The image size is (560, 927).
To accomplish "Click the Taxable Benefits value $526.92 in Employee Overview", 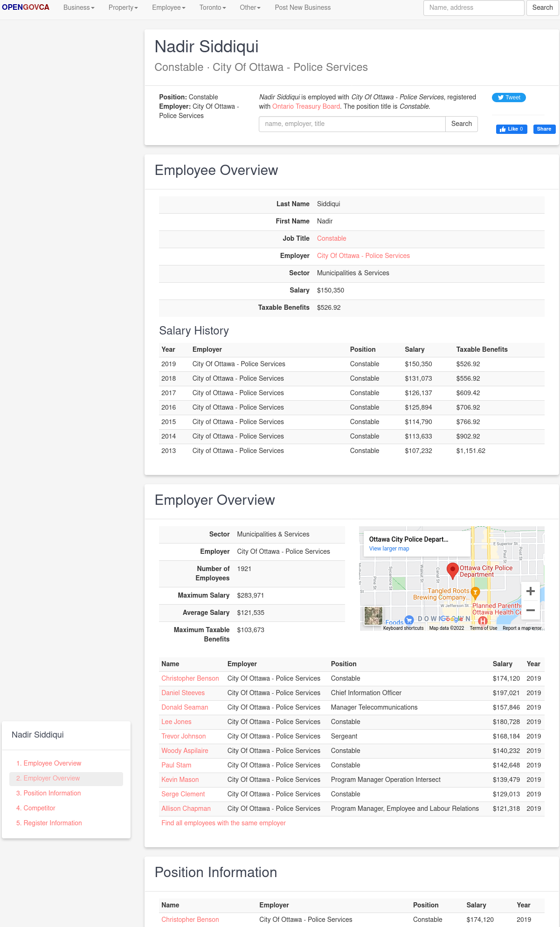I will 329,307.
